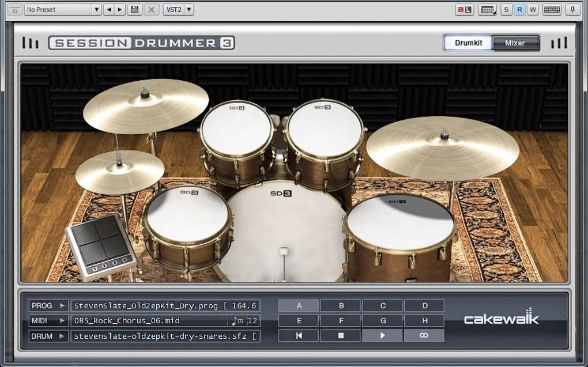Open the A/B compare icon in the toolbar
The image size is (588, 367).
(x=465, y=10)
